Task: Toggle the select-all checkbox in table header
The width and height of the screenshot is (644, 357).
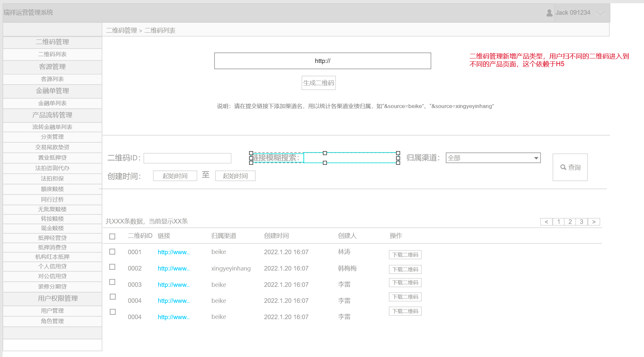Action: (x=112, y=236)
